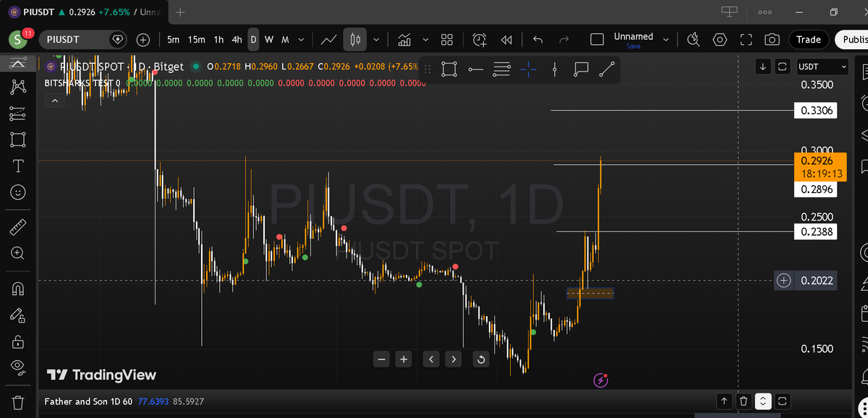This screenshot has height=418, width=868.
Task: Select the Zoom In magnifier tool
Action: point(18,253)
